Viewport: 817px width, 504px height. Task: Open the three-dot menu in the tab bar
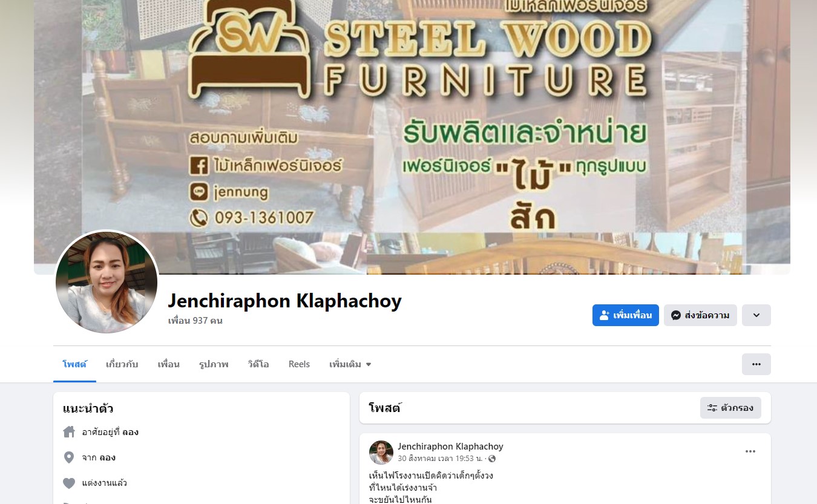point(756,364)
